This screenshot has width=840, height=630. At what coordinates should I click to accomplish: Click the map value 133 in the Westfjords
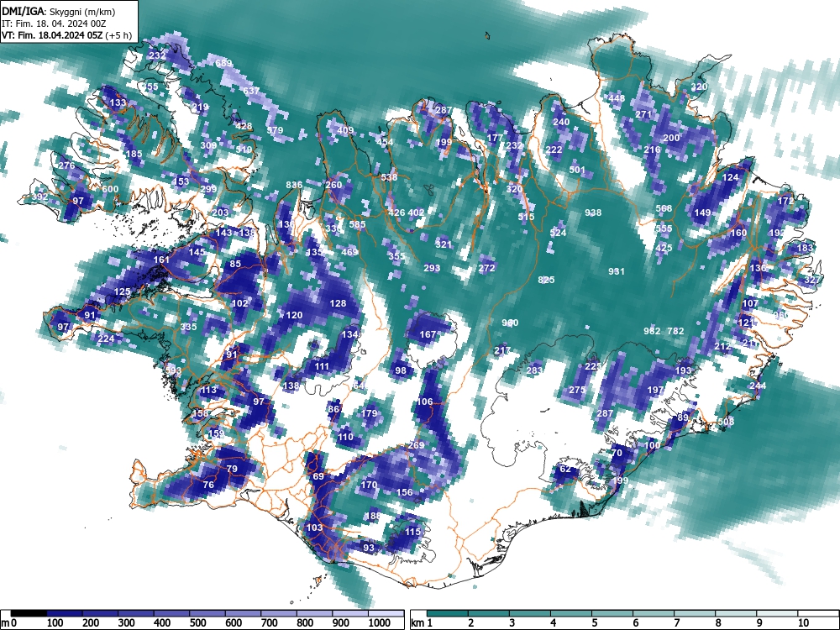pyautogui.click(x=118, y=102)
